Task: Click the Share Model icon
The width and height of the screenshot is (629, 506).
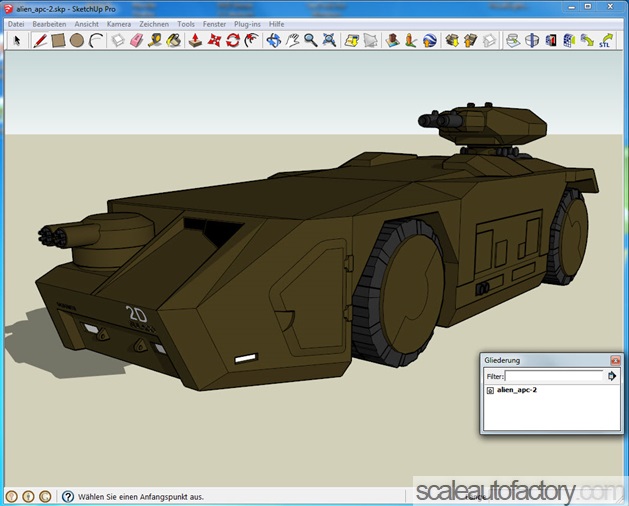Action: pos(471,41)
